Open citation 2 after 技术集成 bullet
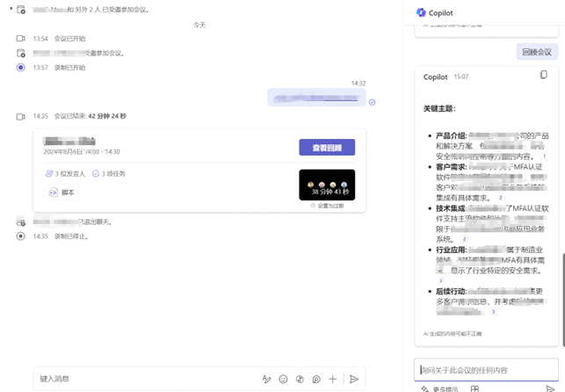The image size is (565, 392). [465, 239]
